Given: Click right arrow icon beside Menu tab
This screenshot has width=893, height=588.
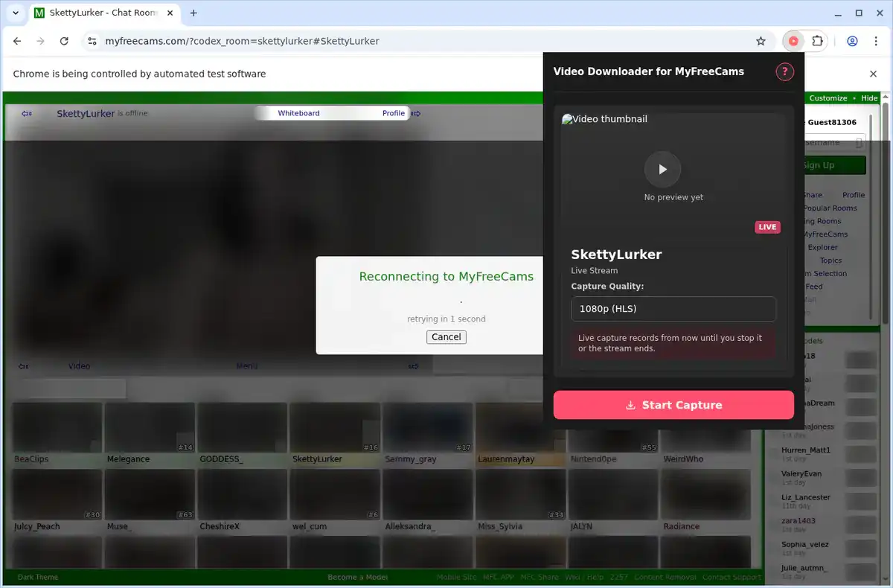Looking at the screenshot, I should coord(415,366).
